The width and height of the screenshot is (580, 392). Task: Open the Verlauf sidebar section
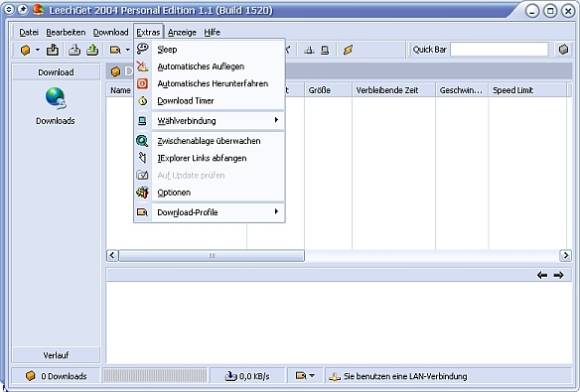tap(56, 355)
